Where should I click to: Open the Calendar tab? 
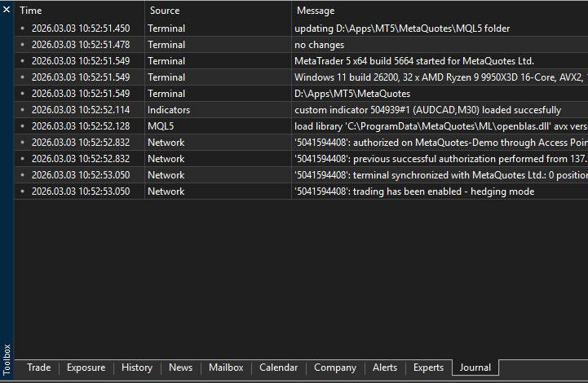(278, 368)
